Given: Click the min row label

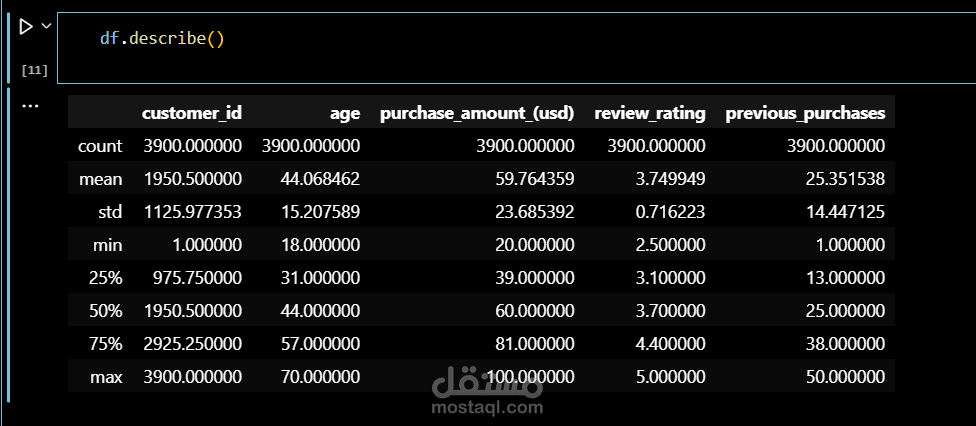Looking at the screenshot, I should tap(108, 245).
